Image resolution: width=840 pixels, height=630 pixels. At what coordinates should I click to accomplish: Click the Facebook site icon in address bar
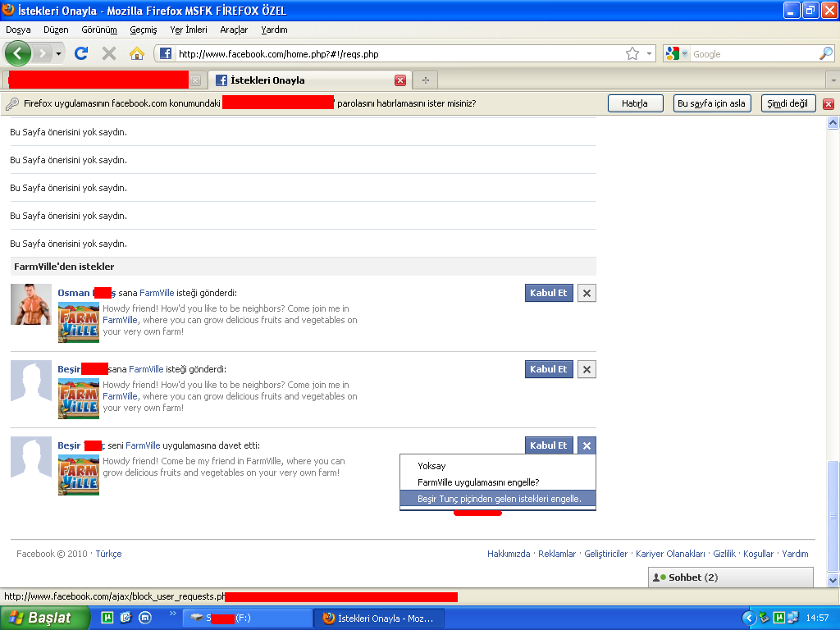(x=166, y=53)
